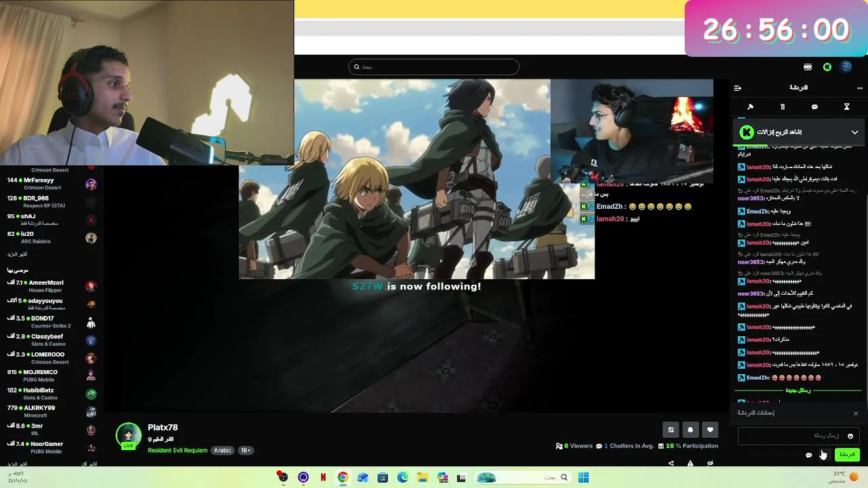Click the 18+ tag

pos(245,451)
